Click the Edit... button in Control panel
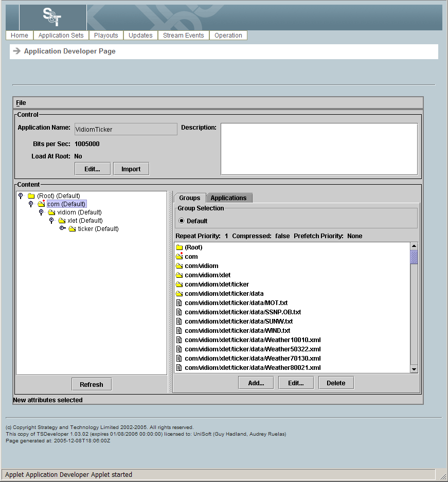Viewport: 448px width, 482px height. 93,169
